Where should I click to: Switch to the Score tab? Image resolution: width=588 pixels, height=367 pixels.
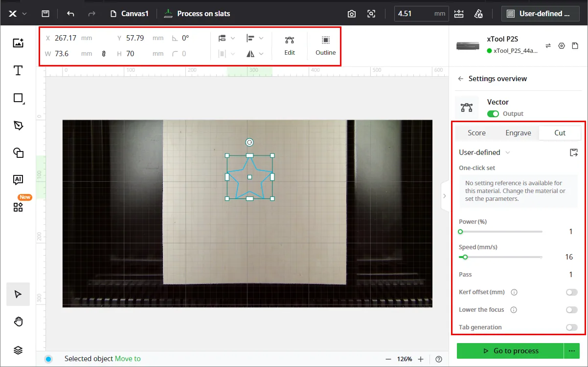(476, 133)
